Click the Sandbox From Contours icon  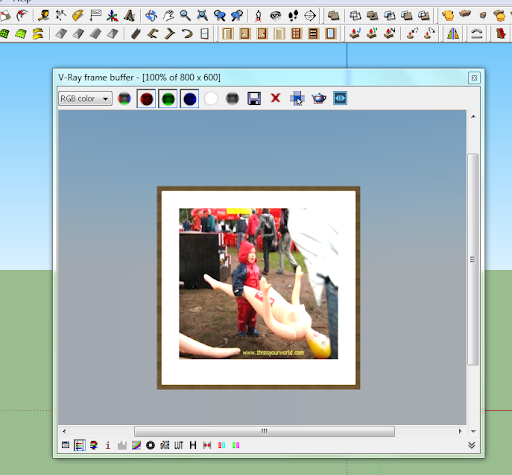[x=4, y=34]
